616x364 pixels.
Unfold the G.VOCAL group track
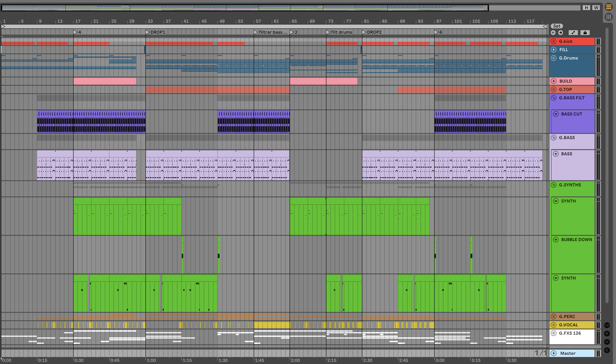(554, 325)
